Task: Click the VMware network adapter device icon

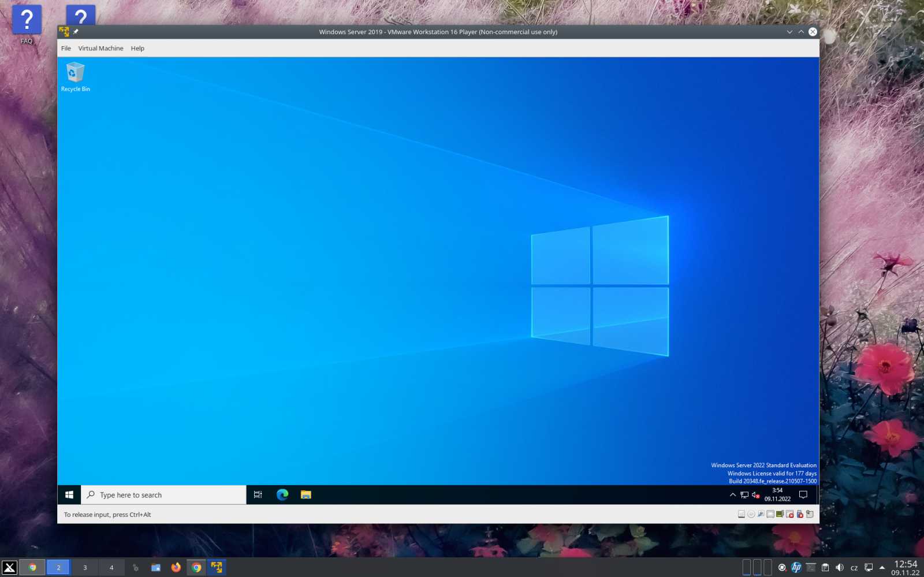Action: pyautogui.click(x=761, y=514)
